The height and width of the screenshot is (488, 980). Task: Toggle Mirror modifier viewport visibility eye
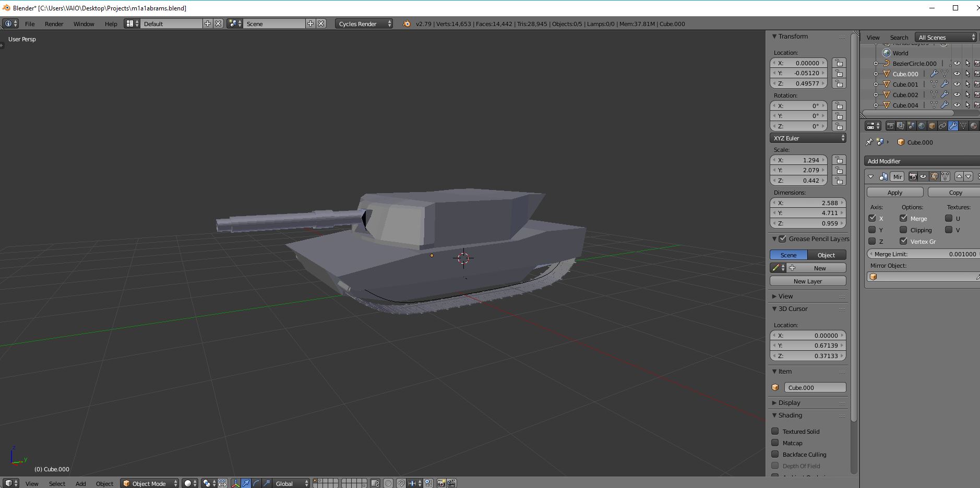923,176
